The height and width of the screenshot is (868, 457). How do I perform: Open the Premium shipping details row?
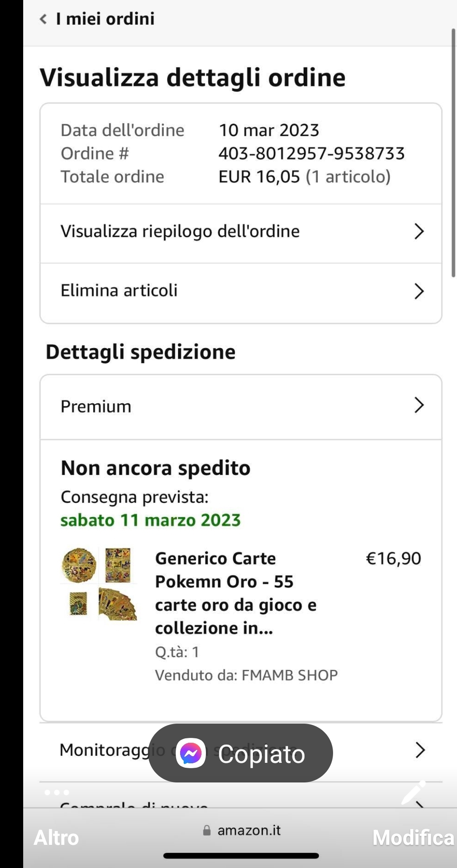tap(96, 406)
